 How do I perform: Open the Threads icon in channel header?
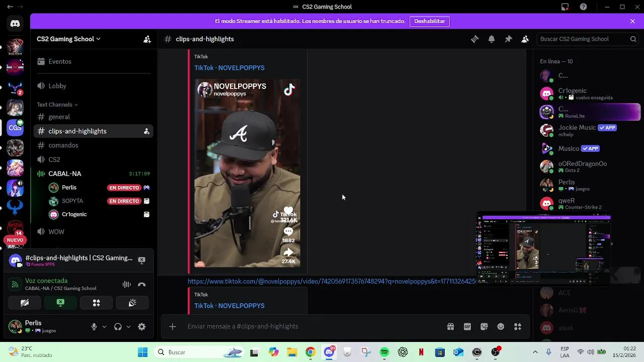[474, 39]
